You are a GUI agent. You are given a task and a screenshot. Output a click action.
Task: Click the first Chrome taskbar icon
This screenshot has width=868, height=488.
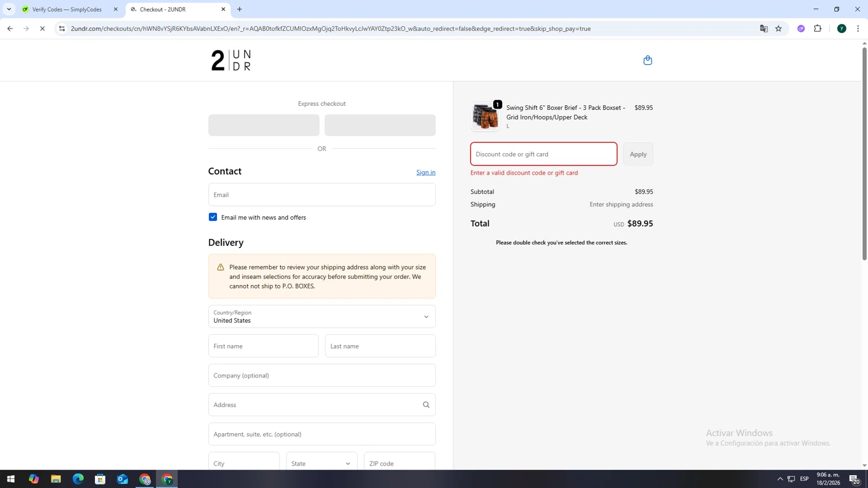[145, 479]
